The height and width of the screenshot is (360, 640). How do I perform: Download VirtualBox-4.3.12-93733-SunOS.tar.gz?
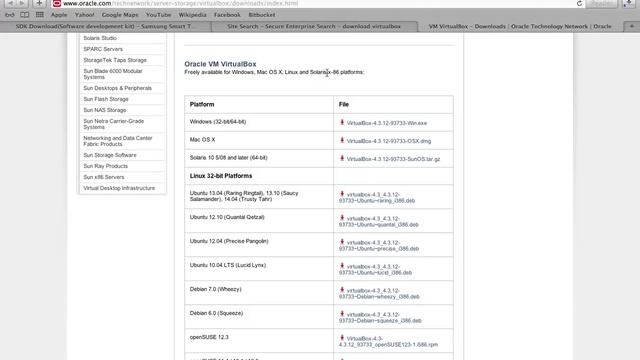pos(393,159)
